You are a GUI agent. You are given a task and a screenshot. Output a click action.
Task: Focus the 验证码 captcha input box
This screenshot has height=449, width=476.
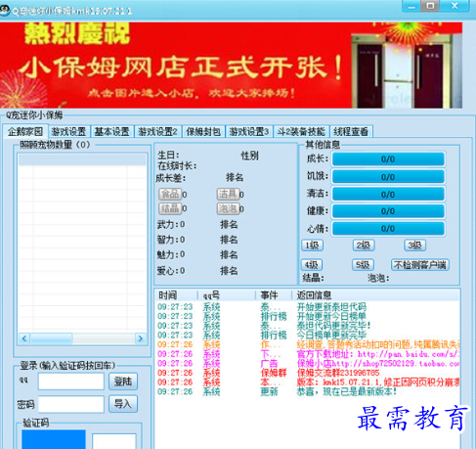[114, 441]
